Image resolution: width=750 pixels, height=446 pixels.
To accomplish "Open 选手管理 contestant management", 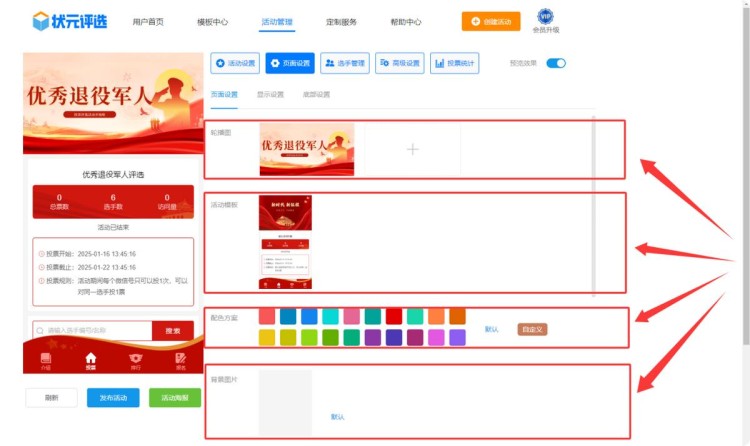I will point(344,63).
